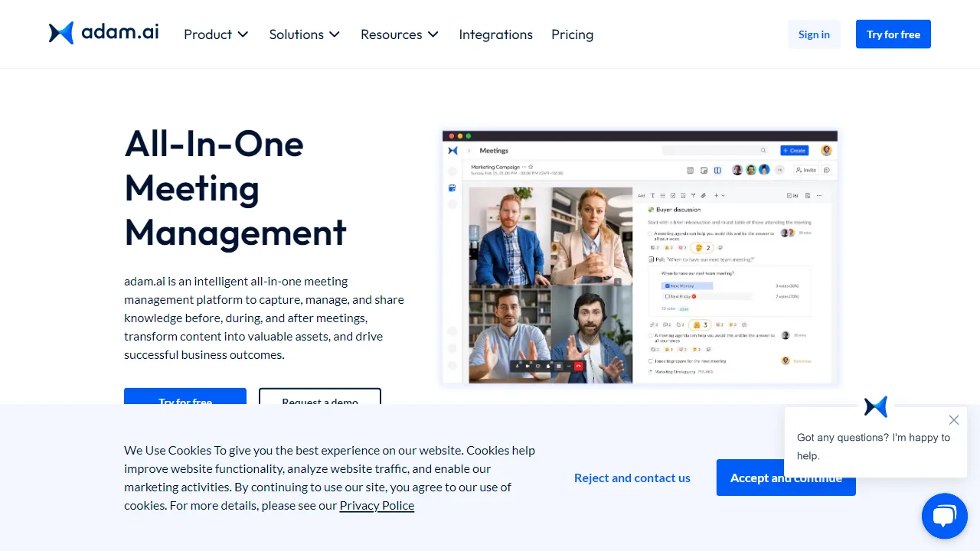Click the chat message "Got any questions?"
Screen dimensions: 980x551
coord(874,446)
